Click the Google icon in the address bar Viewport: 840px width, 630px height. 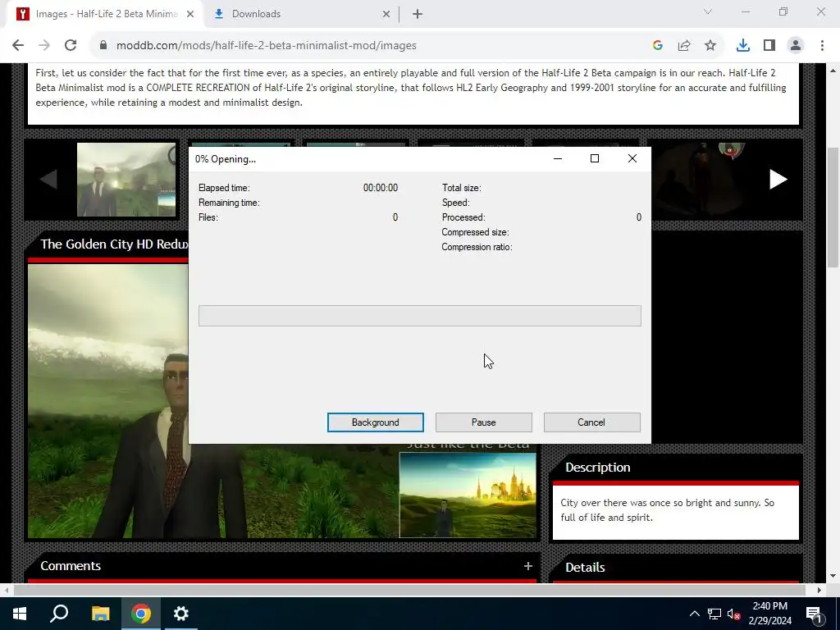pos(658,46)
